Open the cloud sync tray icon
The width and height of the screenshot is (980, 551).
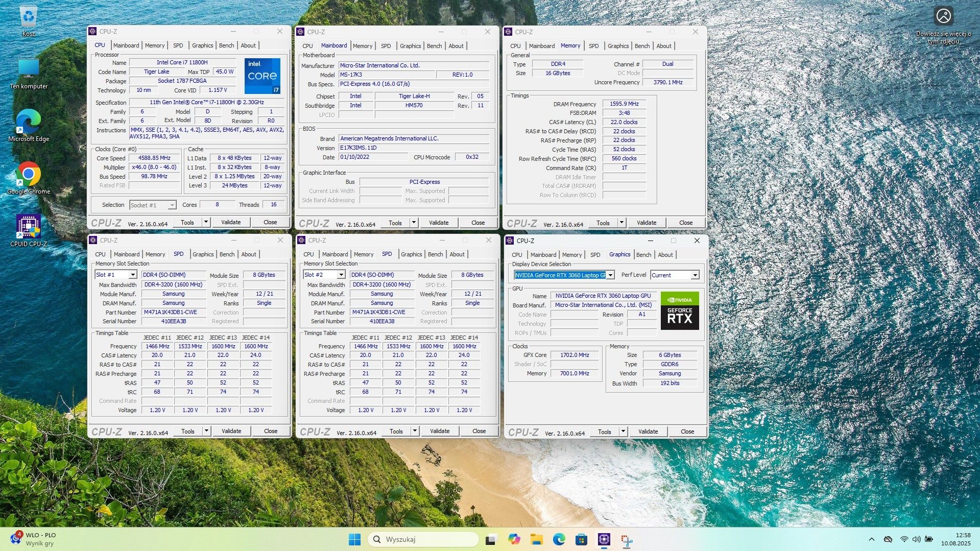888,539
